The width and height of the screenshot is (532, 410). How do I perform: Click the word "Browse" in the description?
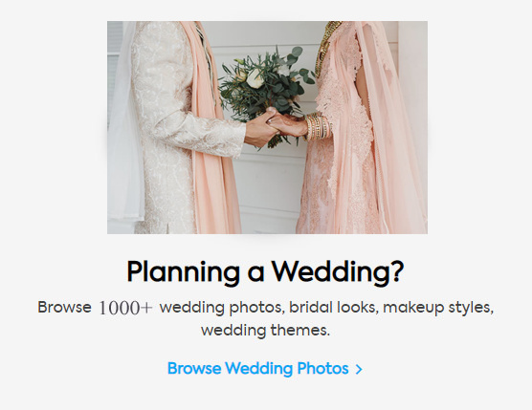(x=64, y=308)
